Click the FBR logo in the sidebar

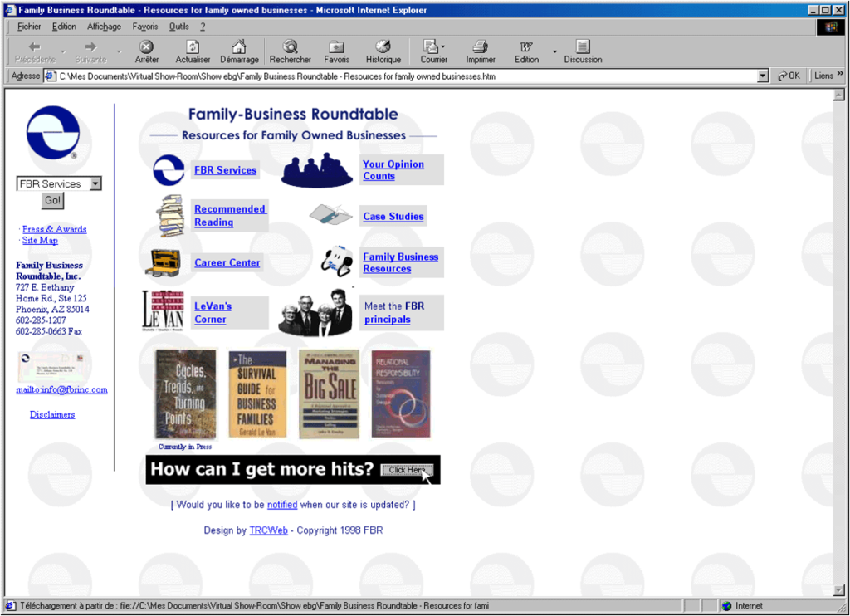click(53, 133)
